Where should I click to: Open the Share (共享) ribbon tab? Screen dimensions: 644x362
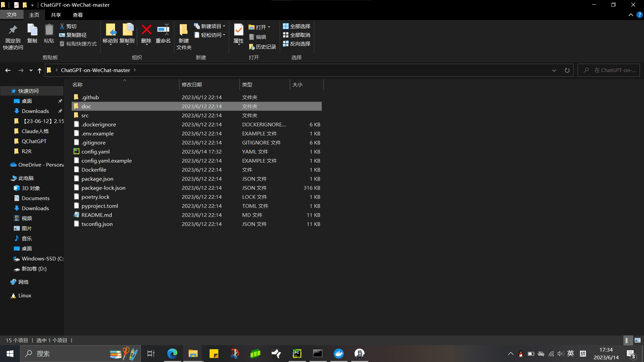56,15
